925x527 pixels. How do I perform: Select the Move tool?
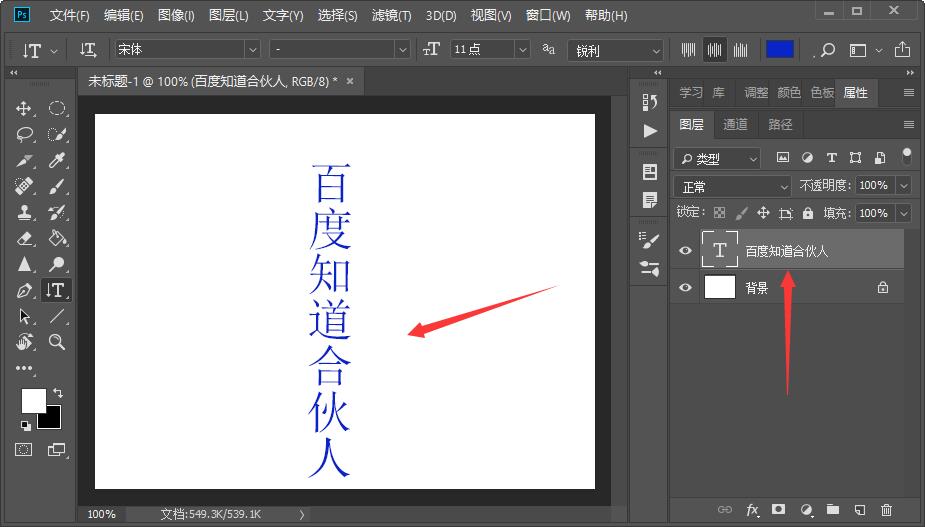(x=25, y=109)
